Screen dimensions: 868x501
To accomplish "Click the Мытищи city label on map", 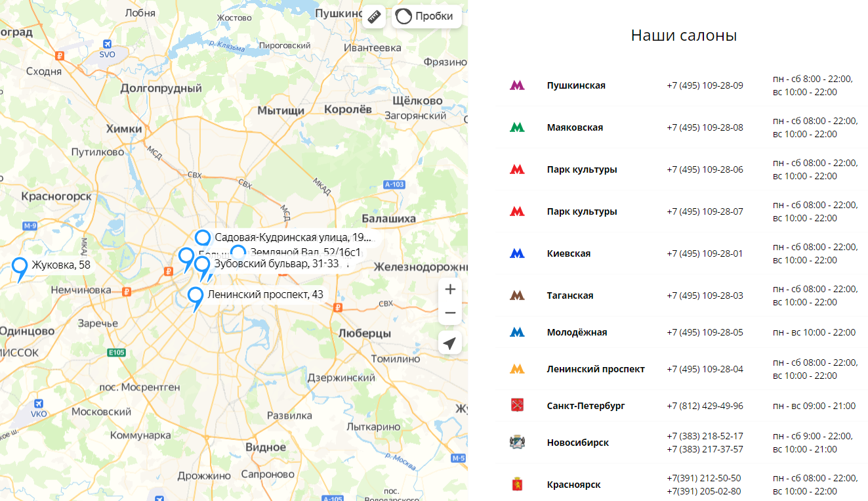I will [x=281, y=110].
